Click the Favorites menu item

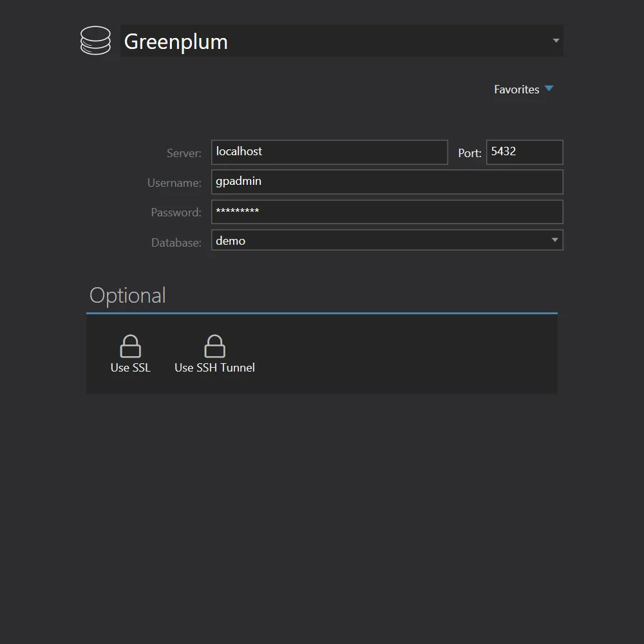(x=516, y=89)
